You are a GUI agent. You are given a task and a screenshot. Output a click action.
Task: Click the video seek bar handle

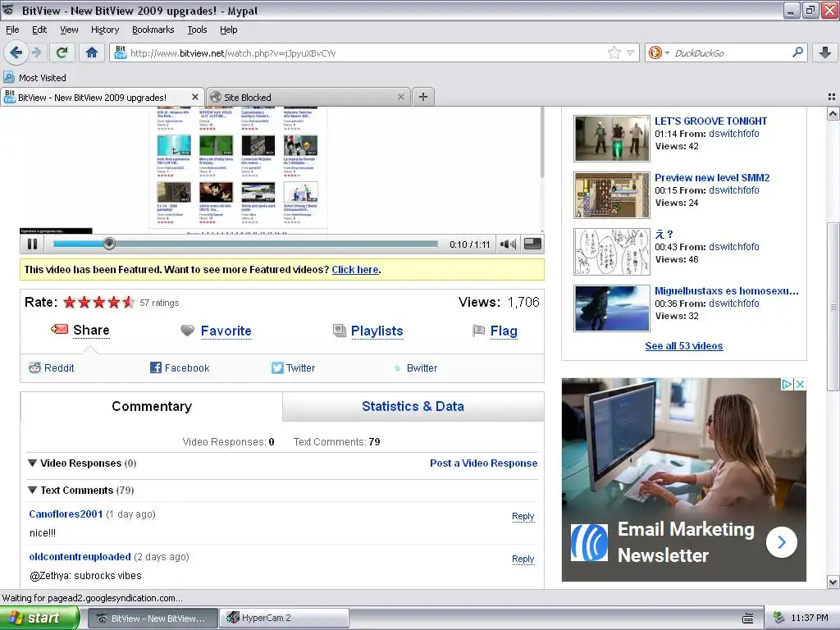[109, 244]
